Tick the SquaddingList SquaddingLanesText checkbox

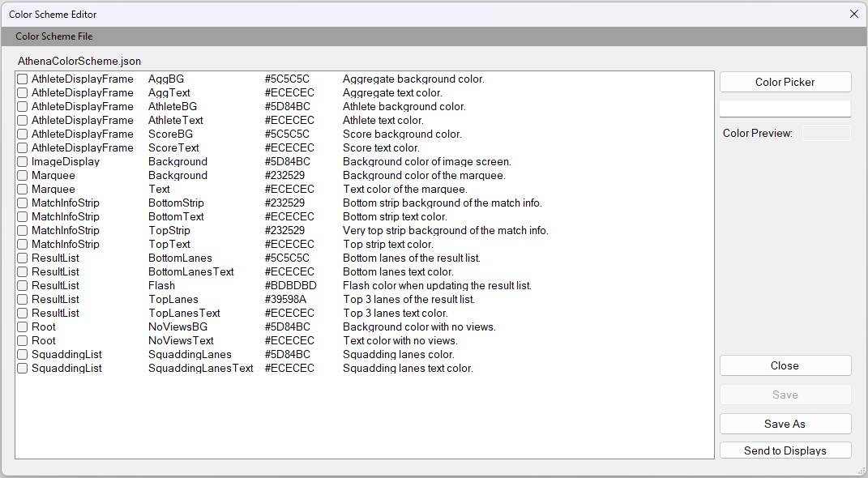pos(23,369)
